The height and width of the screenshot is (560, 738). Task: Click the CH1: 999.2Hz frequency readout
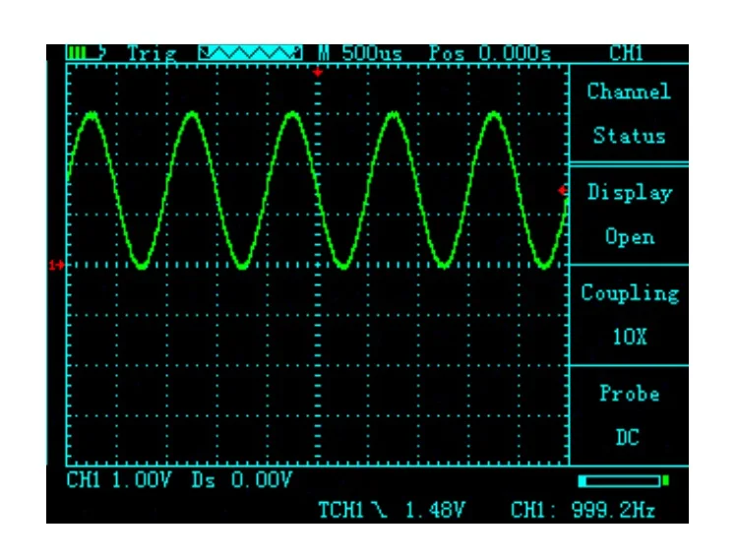[583, 510]
